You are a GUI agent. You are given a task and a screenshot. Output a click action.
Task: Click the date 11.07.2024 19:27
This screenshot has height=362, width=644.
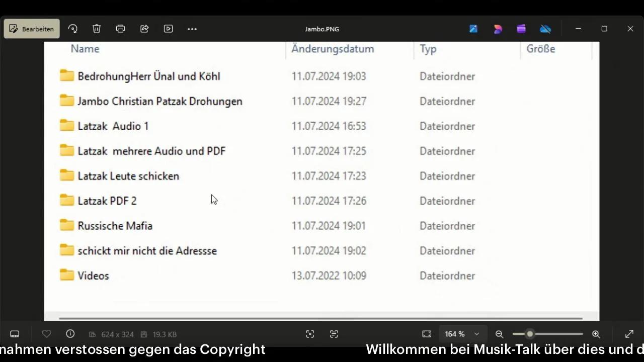(329, 101)
